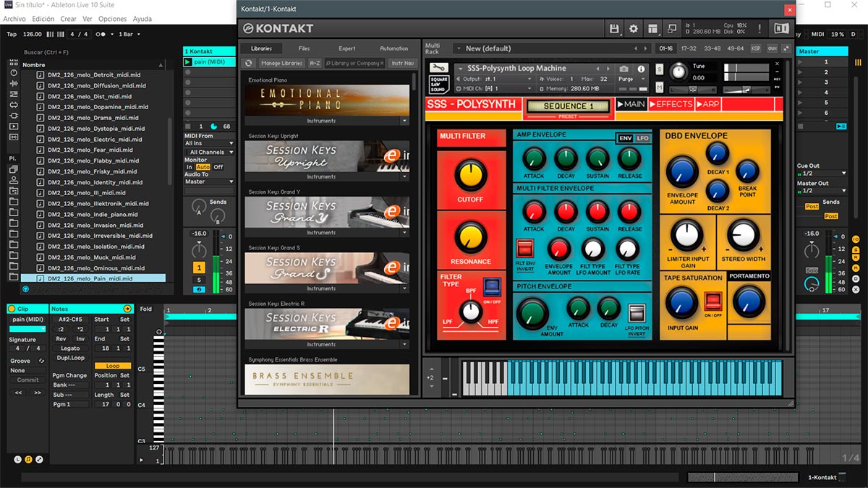Open the Purge dropdown

pos(630,79)
